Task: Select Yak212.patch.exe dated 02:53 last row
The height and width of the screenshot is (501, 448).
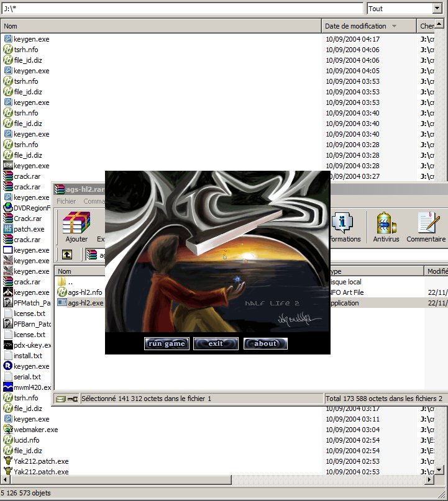Action: [x=36, y=472]
